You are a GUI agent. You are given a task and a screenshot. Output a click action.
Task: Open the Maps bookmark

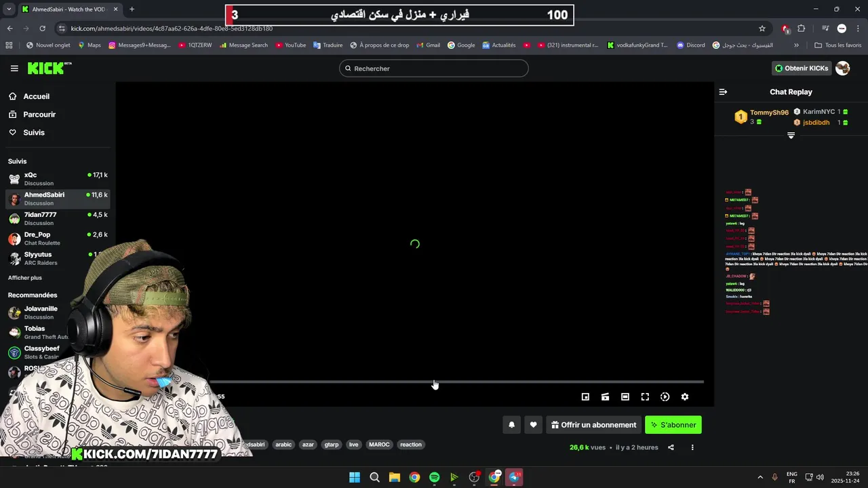(90, 45)
